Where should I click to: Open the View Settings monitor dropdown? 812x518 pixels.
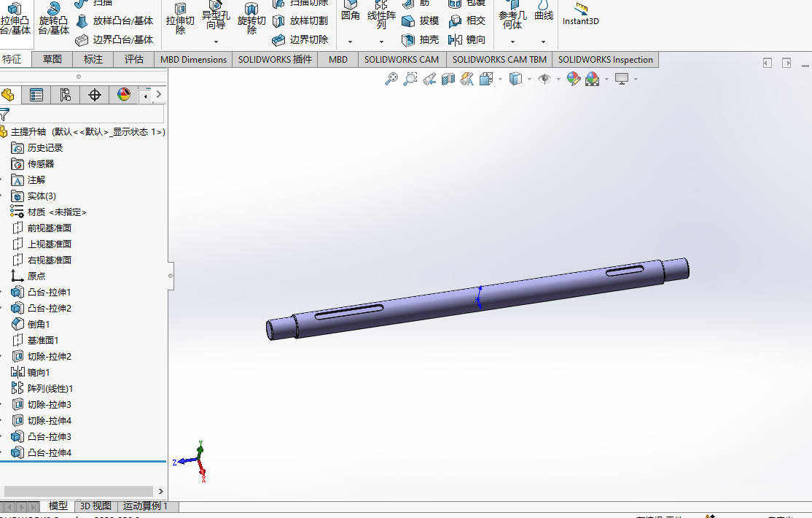pos(636,80)
